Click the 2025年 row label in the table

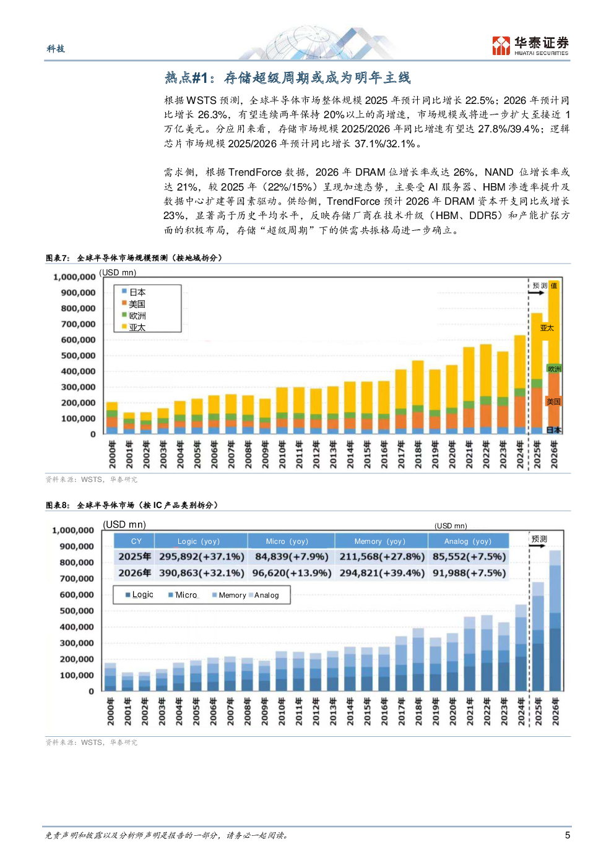pyautogui.click(x=134, y=557)
